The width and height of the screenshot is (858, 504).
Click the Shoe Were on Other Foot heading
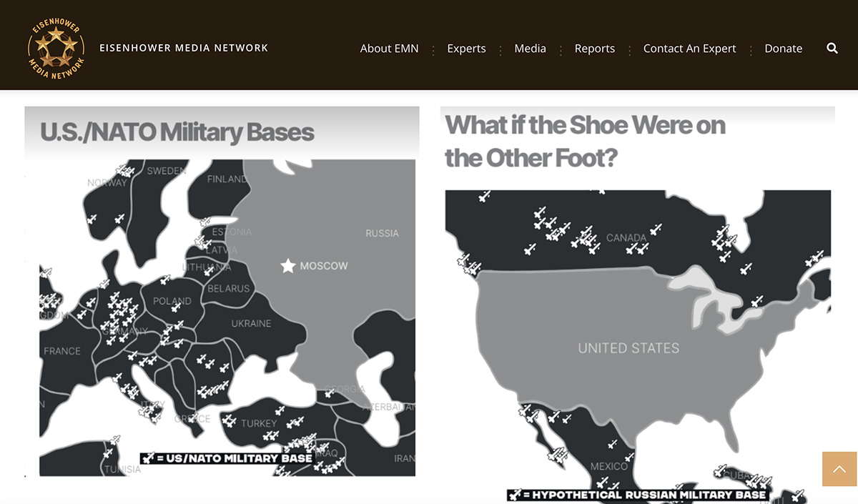coord(585,141)
